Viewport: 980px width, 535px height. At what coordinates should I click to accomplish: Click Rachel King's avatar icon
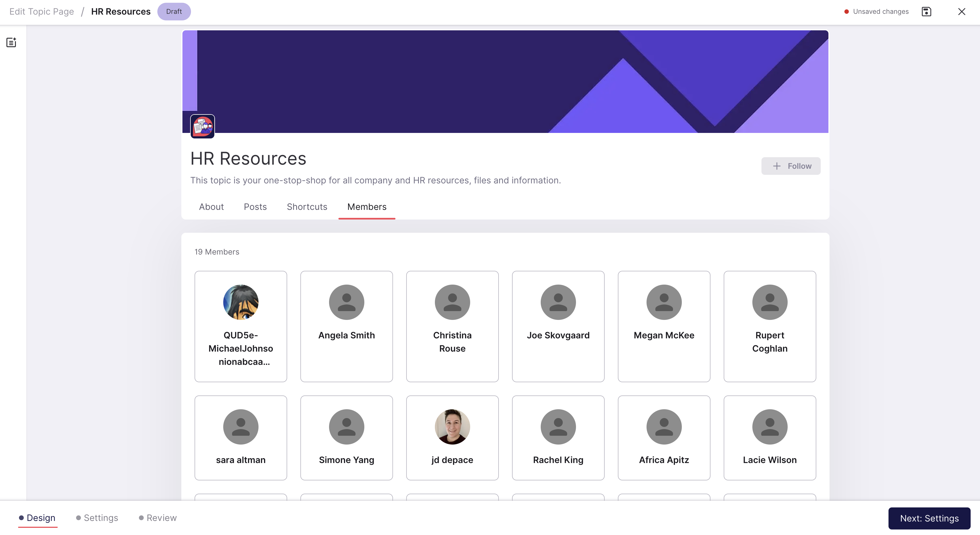[558, 426]
